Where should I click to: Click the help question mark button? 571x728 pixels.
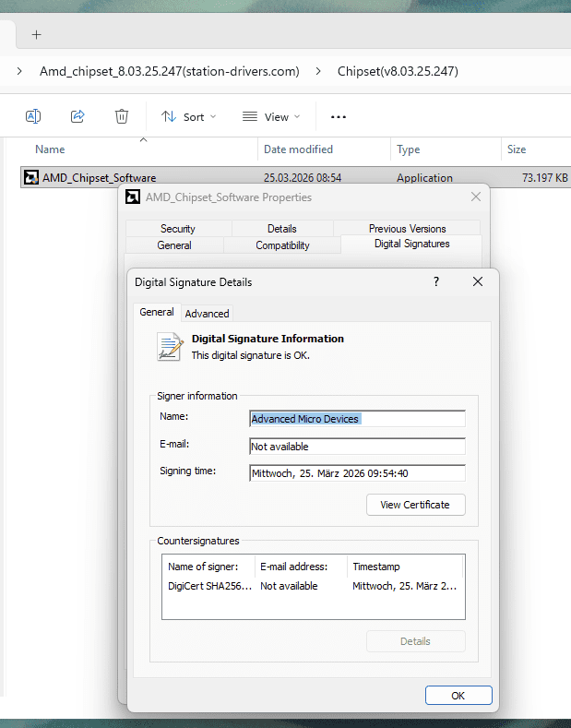[x=436, y=281]
